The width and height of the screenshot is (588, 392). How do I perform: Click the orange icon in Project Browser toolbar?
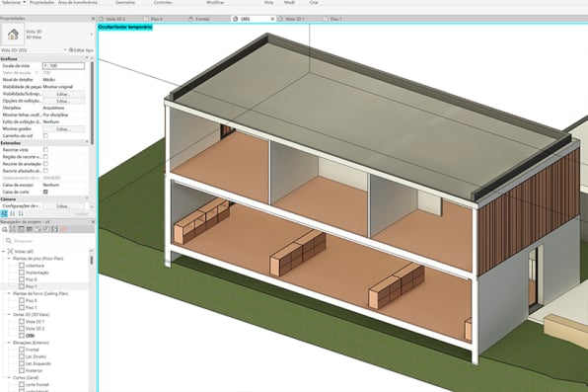(63, 229)
